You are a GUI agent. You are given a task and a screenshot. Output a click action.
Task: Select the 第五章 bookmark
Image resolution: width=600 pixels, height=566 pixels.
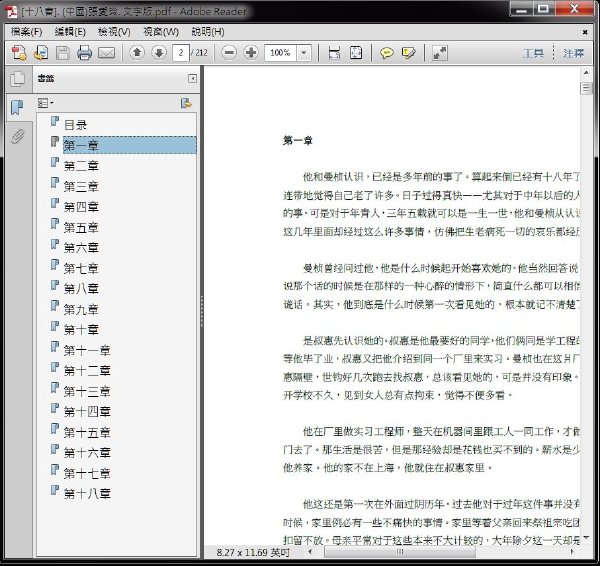[81, 227]
